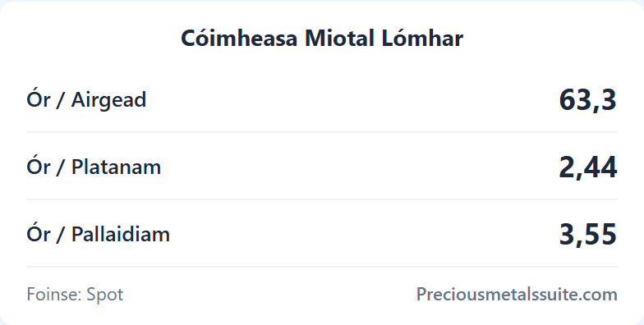
Task: Click the Cóimheasa Miotal Lómhar heading
Action: [x=322, y=38]
